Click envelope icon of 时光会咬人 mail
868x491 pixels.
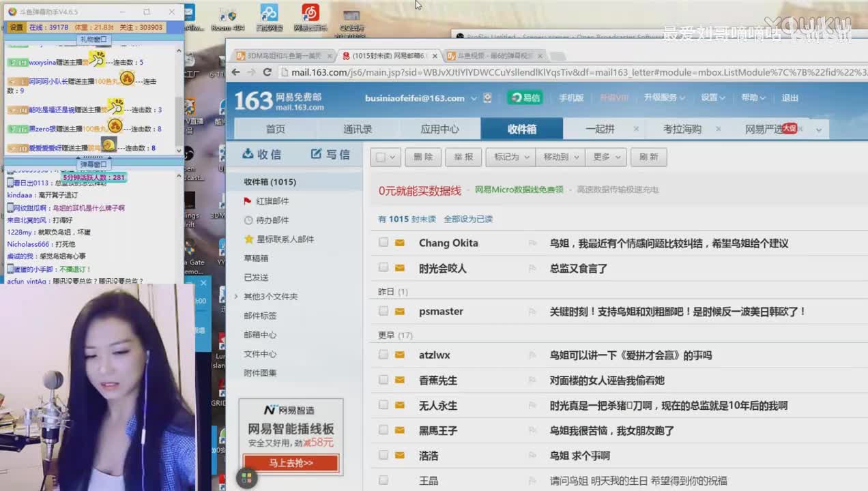400,268
